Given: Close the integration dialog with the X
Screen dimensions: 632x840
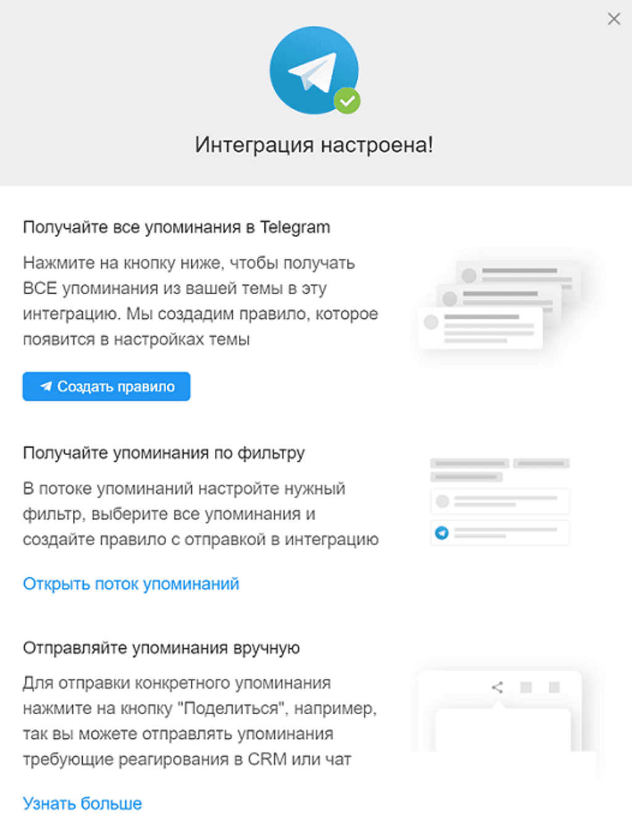Looking at the screenshot, I should (613, 19).
